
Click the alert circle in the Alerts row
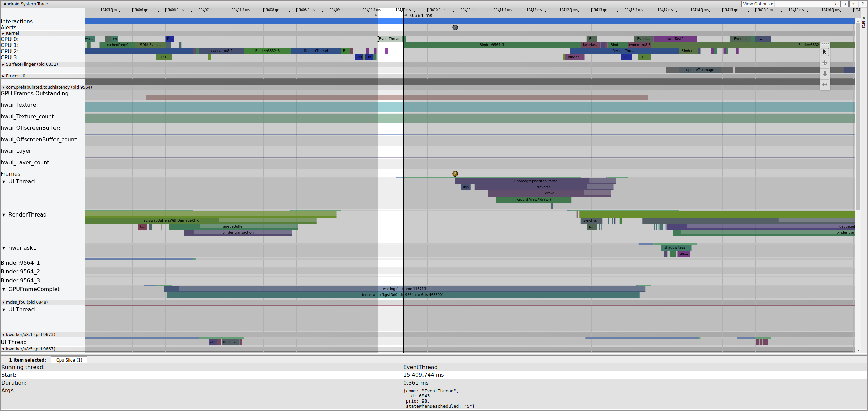tap(455, 27)
